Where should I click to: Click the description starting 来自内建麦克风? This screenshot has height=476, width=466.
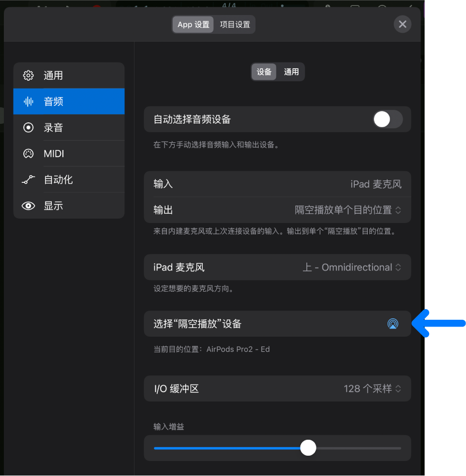point(275,231)
